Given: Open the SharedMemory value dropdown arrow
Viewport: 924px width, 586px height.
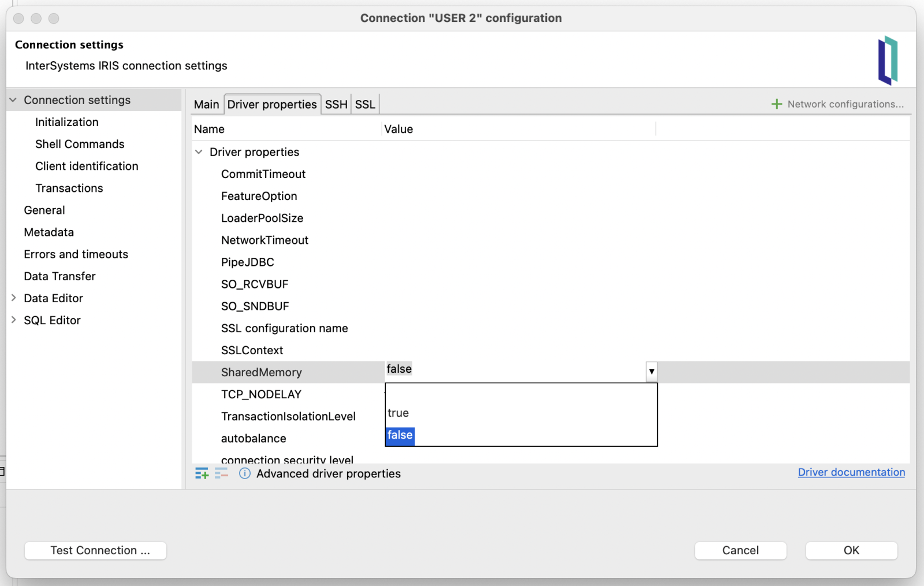Looking at the screenshot, I should 651,372.
